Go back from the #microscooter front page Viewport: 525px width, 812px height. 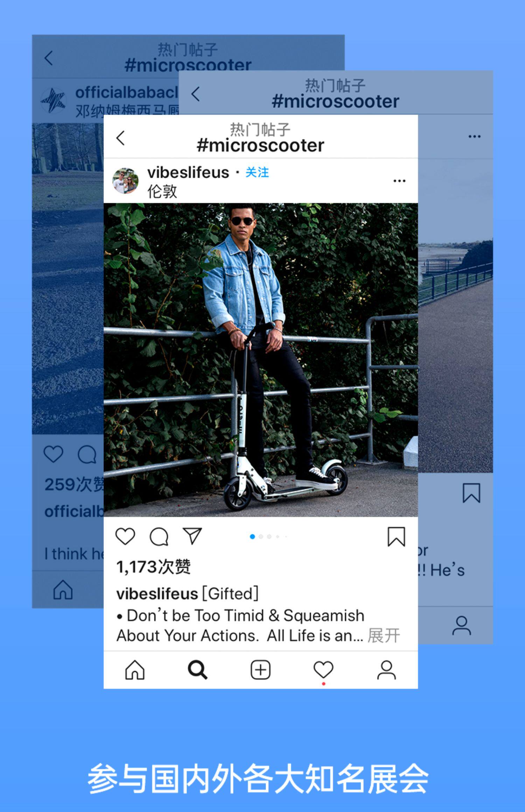[120, 138]
